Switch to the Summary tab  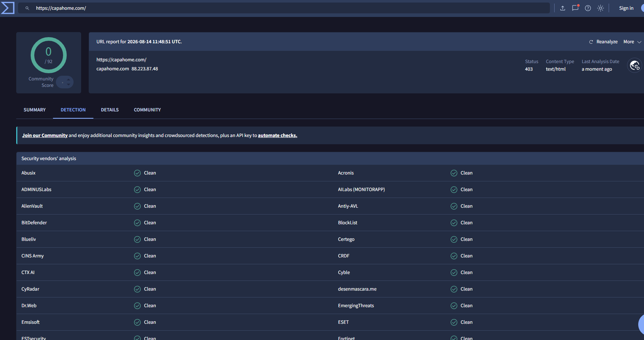click(35, 110)
